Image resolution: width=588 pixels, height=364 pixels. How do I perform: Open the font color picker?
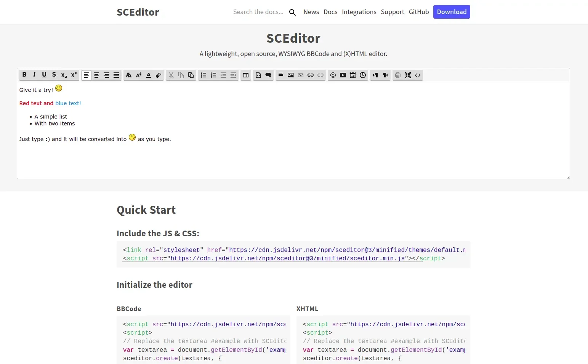click(149, 75)
